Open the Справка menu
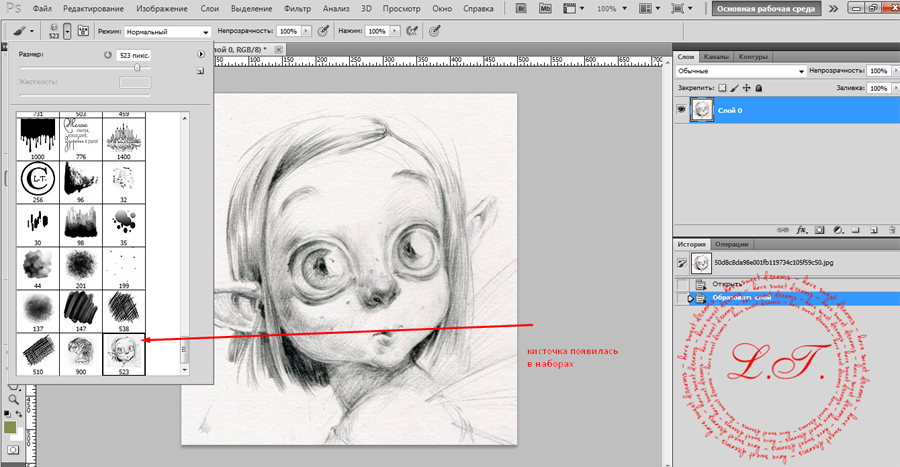This screenshot has height=467, width=900. pos(478,9)
